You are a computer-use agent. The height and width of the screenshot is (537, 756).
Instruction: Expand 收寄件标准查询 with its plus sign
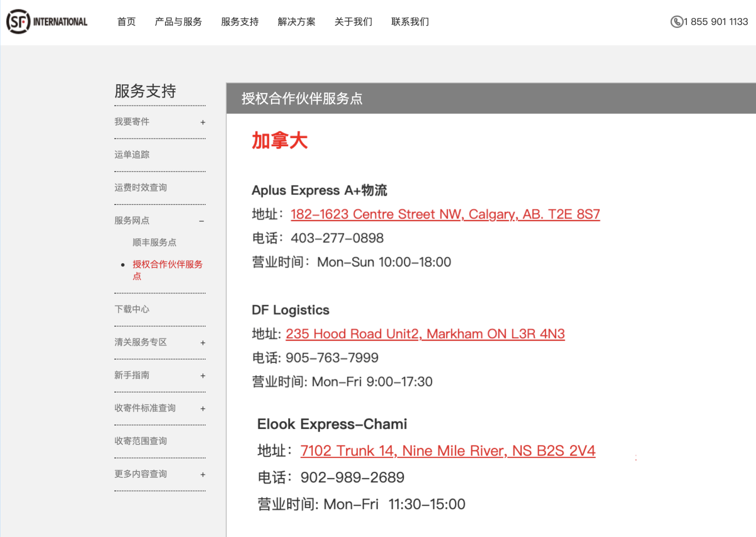pos(203,409)
